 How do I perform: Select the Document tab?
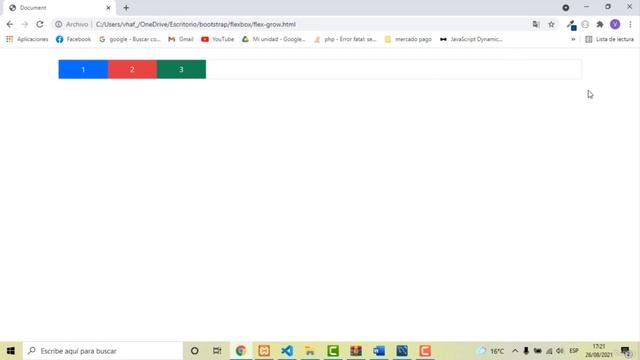point(59,8)
